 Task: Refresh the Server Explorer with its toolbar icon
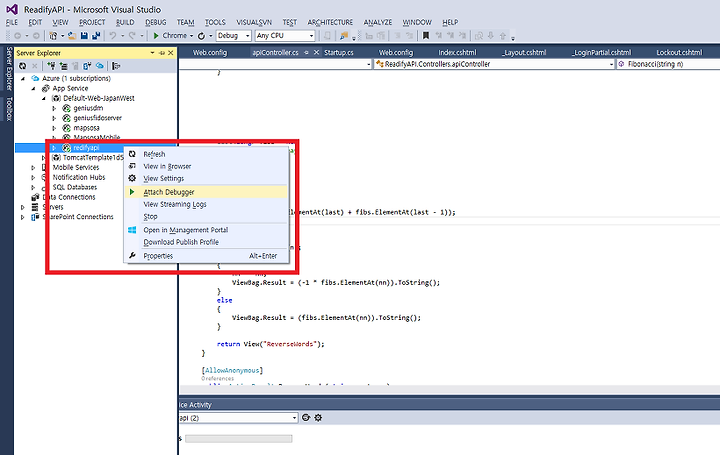pyautogui.click(x=22, y=66)
